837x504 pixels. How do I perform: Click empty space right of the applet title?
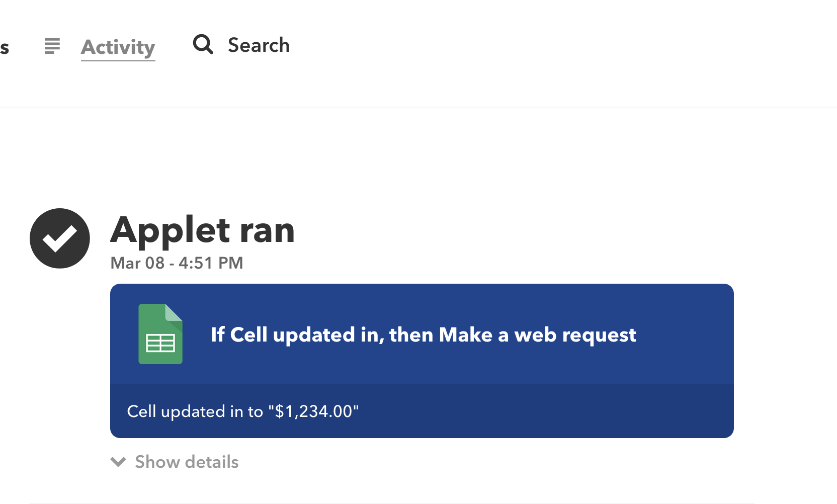tap(684, 335)
